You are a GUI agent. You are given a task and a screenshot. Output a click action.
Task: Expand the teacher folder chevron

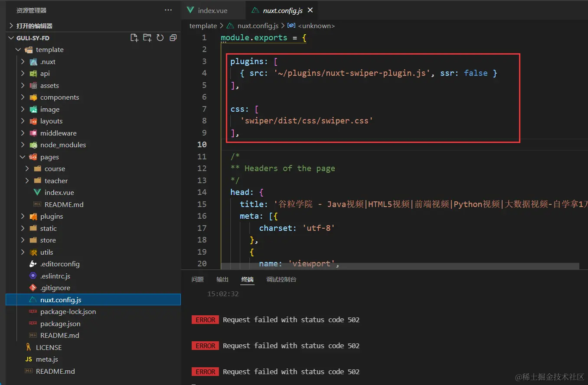coord(27,181)
